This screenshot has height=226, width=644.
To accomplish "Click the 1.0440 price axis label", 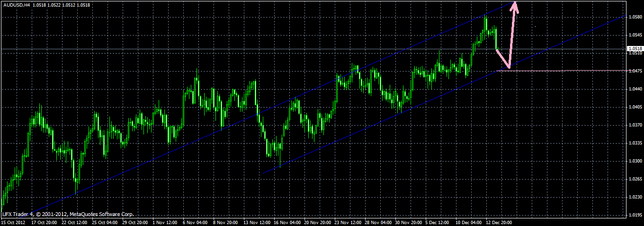I will 635,90.
